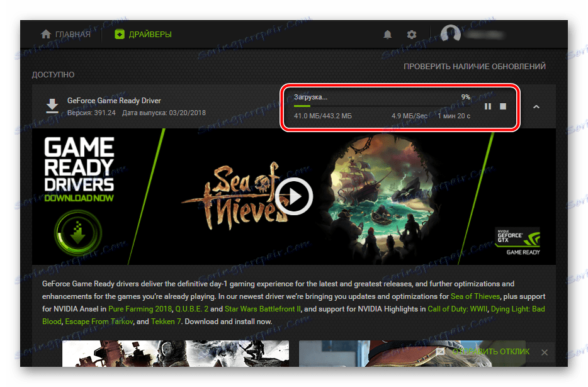588x387 pixels.
Task: Open the left game screenshot thumbnail
Action: 176,354
